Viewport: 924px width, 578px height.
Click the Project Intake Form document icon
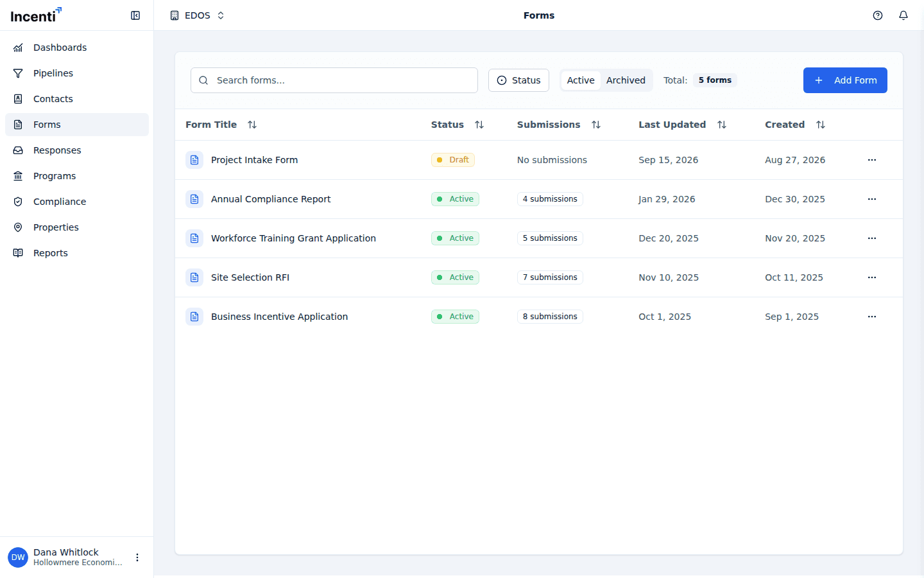click(x=194, y=160)
